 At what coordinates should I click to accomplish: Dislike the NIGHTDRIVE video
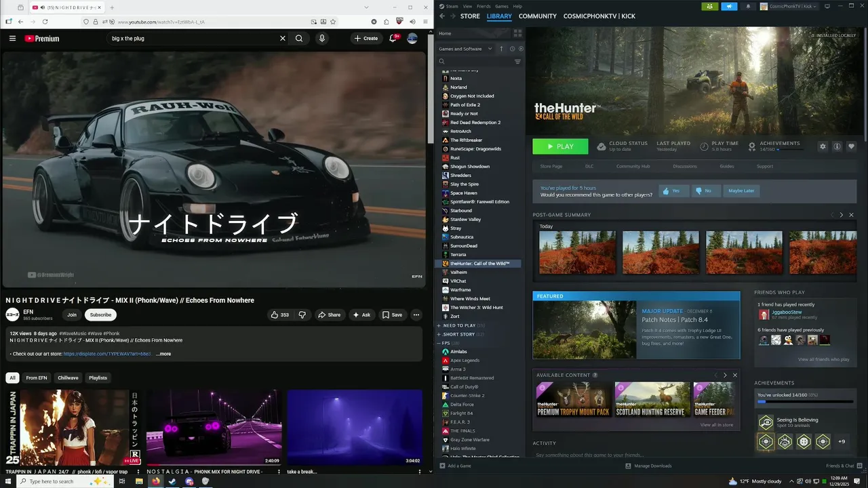click(302, 314)
